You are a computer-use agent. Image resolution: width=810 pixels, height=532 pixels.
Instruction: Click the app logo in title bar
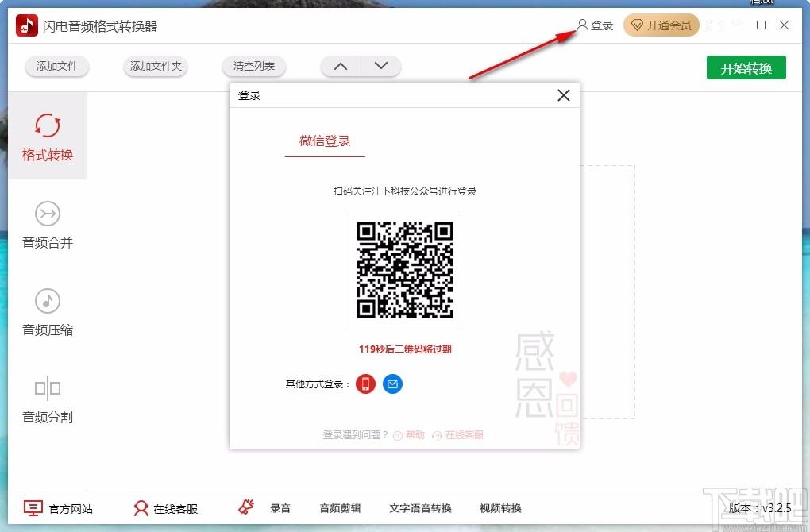pos(27,25)
